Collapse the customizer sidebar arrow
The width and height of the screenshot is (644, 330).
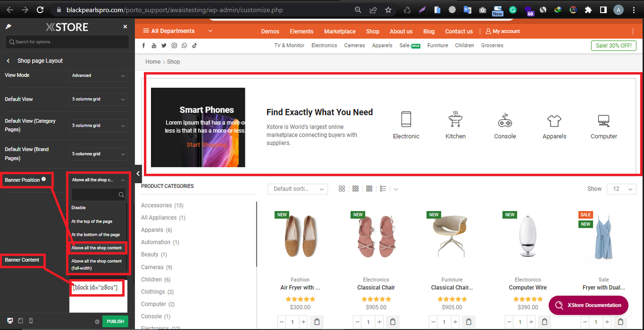point(138,174)
